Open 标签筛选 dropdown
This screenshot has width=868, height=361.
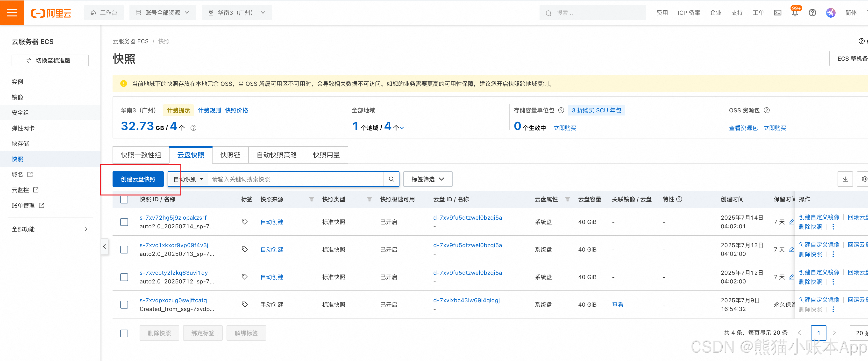click(x=427, y=179)
